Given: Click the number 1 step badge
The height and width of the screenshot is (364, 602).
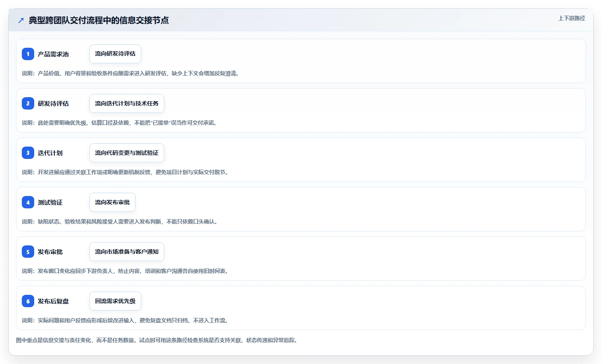Looking at the screenshot, I should pos(28,54).
